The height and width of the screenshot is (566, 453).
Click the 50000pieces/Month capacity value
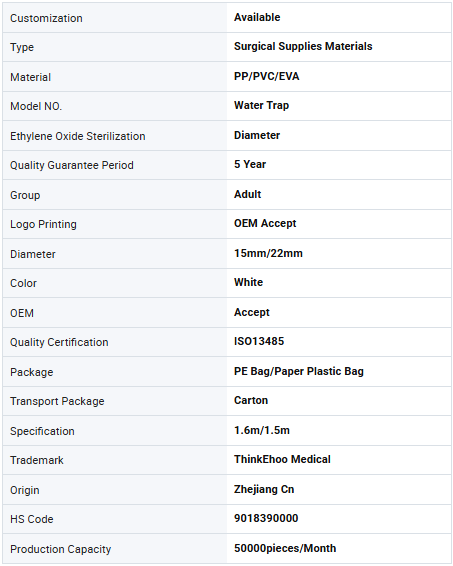285,548
